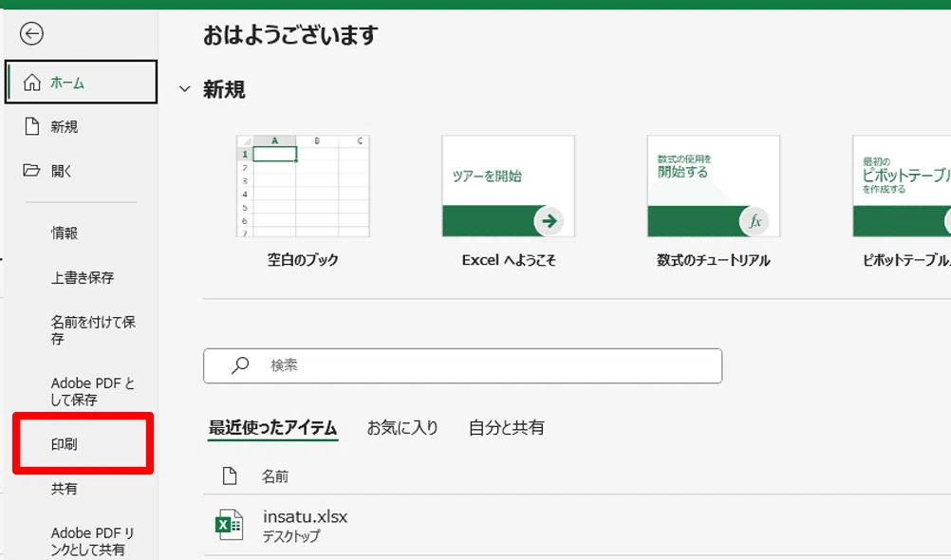Create a 空白のブック from thumbnail
951x560 pixels.
tap(303, 186)
